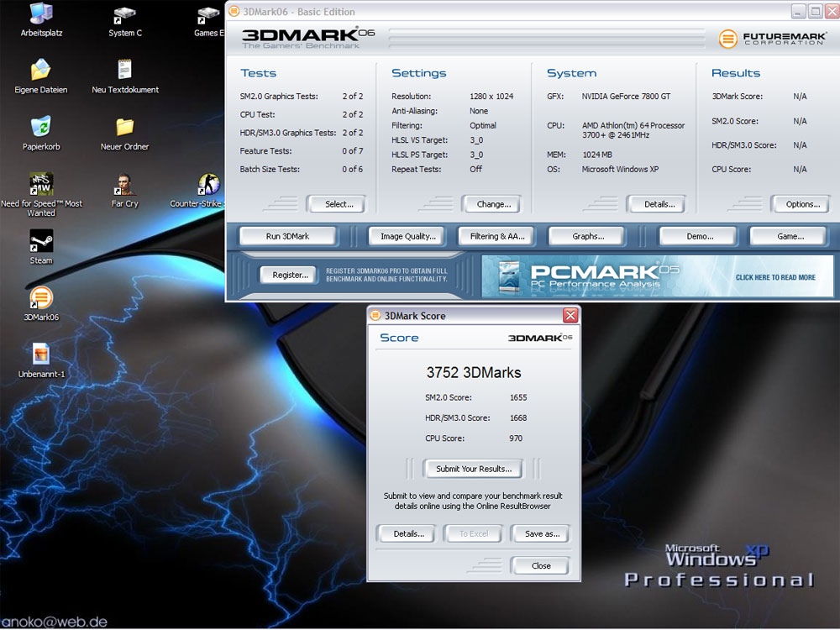
Task: Click the '1024 MB' memory value
Action: click(596, 155)
